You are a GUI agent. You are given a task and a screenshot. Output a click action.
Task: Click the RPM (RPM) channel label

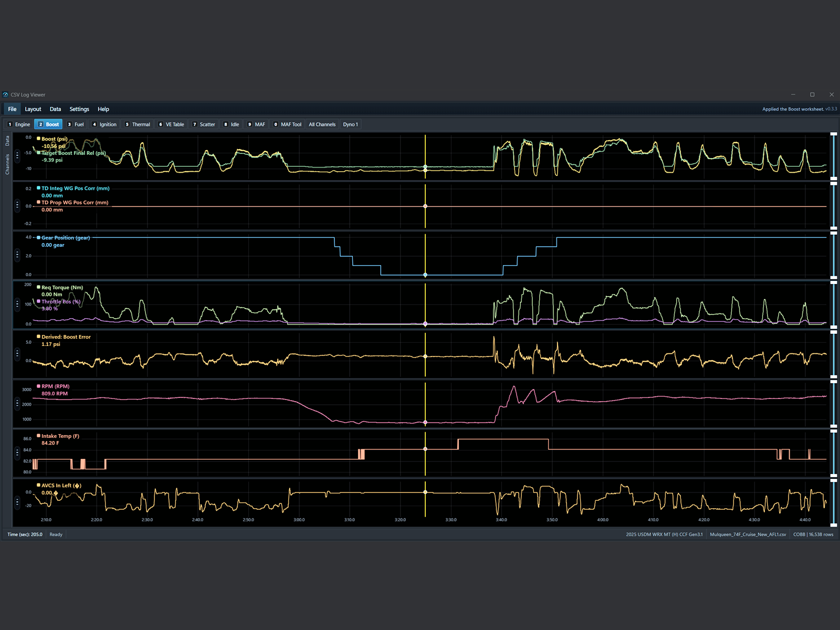click(56, 386)
